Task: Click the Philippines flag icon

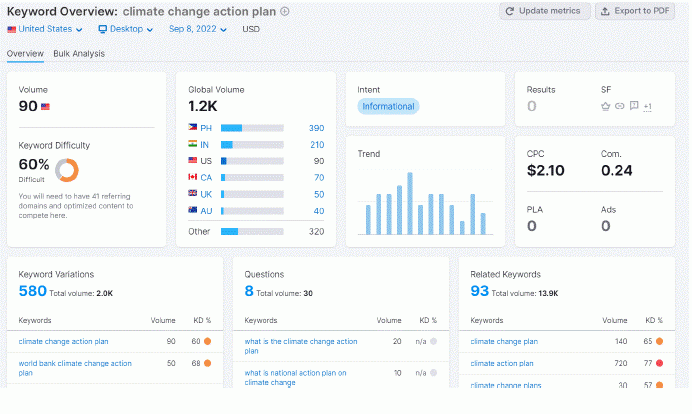Action: click(x=192, y=127)
